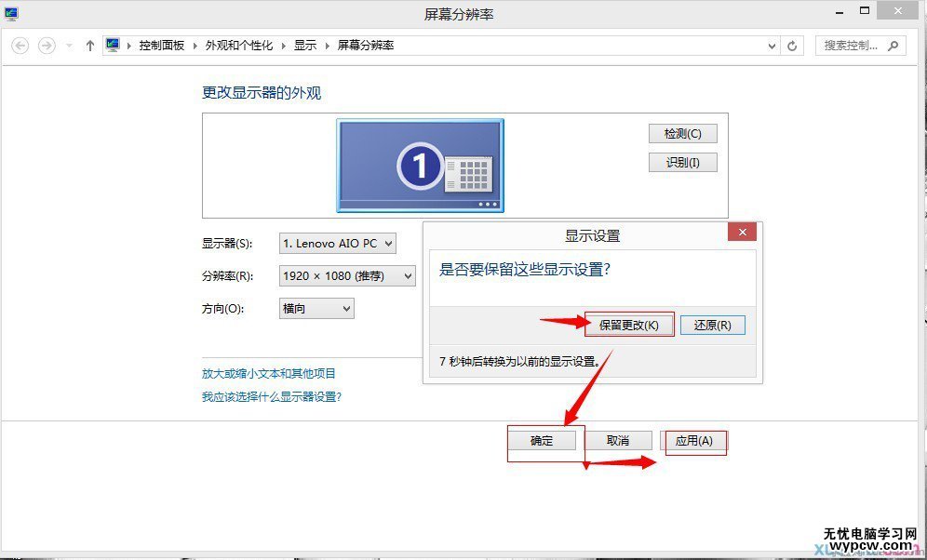This screenshot has height=560, width=927.
Task: Click the 检测(C) button
Action: tap(683, 134)
